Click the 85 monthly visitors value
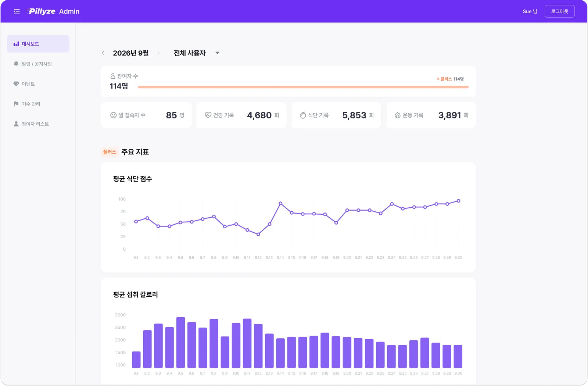This screenshot has height=386, width=588. 172,115
